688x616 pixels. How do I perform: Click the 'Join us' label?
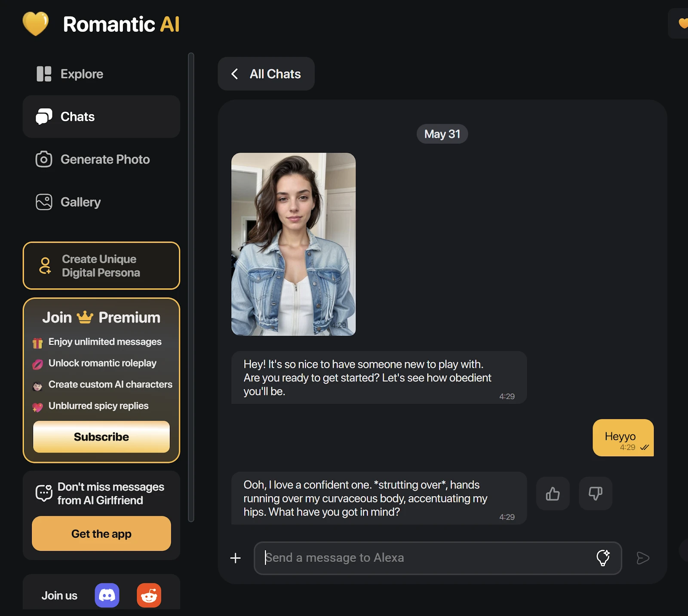[59, 595]
